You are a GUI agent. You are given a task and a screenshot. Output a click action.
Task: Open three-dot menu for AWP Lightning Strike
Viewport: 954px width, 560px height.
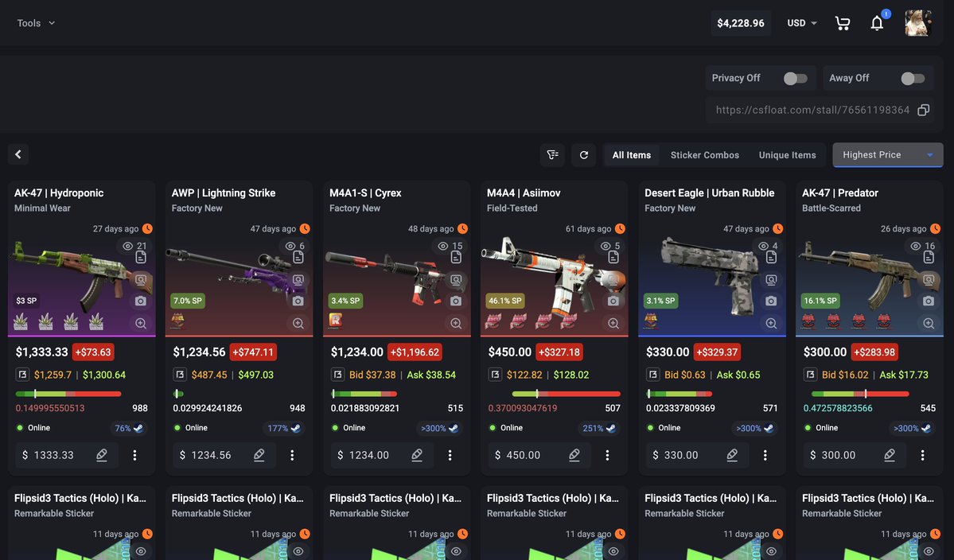(x=292, y=455)
